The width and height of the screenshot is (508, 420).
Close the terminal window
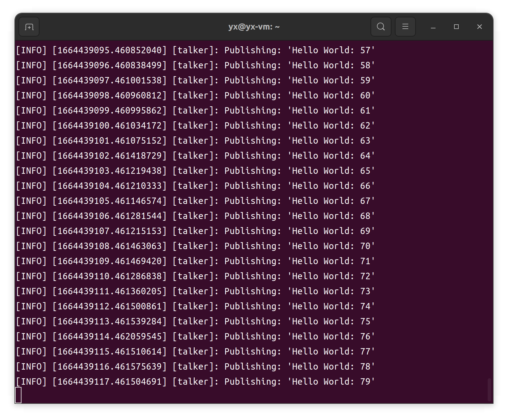coord(480,27)
